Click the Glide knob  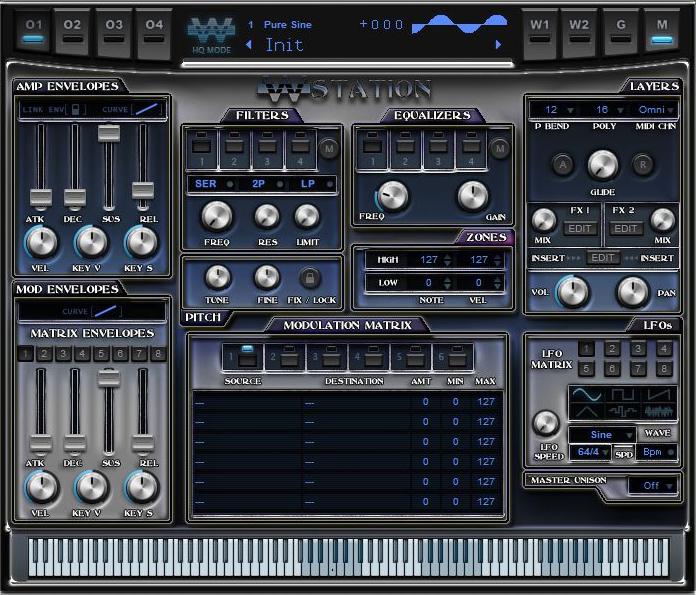(603, 165)
